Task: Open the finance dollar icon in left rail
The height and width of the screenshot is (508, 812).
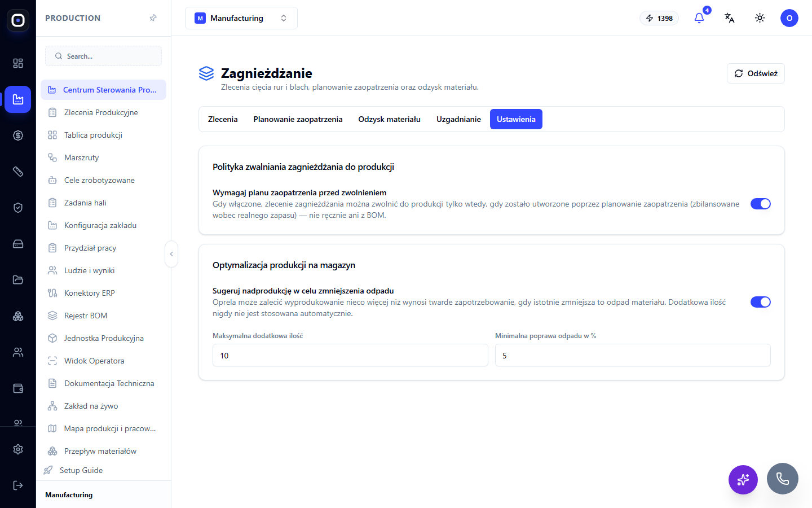Action: click(18, 135)
